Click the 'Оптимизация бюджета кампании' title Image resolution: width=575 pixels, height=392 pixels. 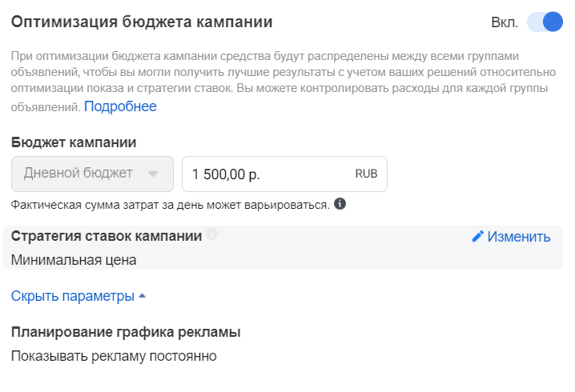click(x=142, y=22)
